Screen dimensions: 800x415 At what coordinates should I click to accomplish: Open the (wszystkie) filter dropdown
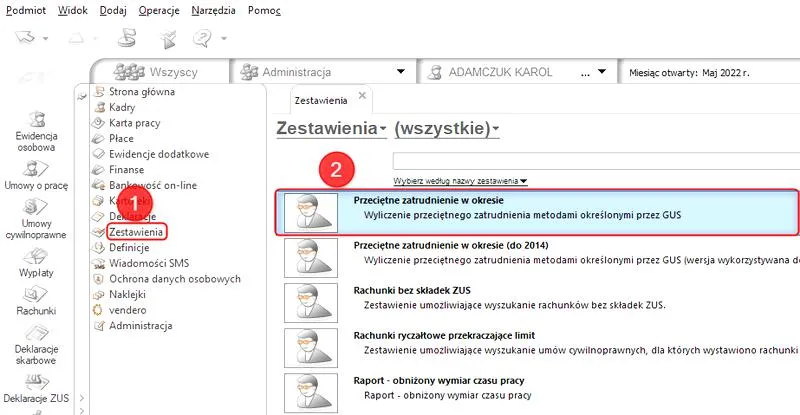click(x=446, y=128)
